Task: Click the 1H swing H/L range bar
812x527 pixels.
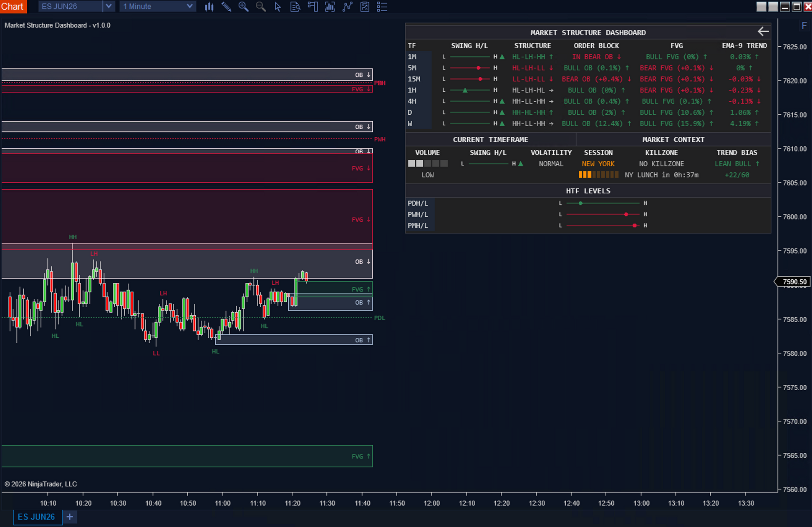Action: 470,90
